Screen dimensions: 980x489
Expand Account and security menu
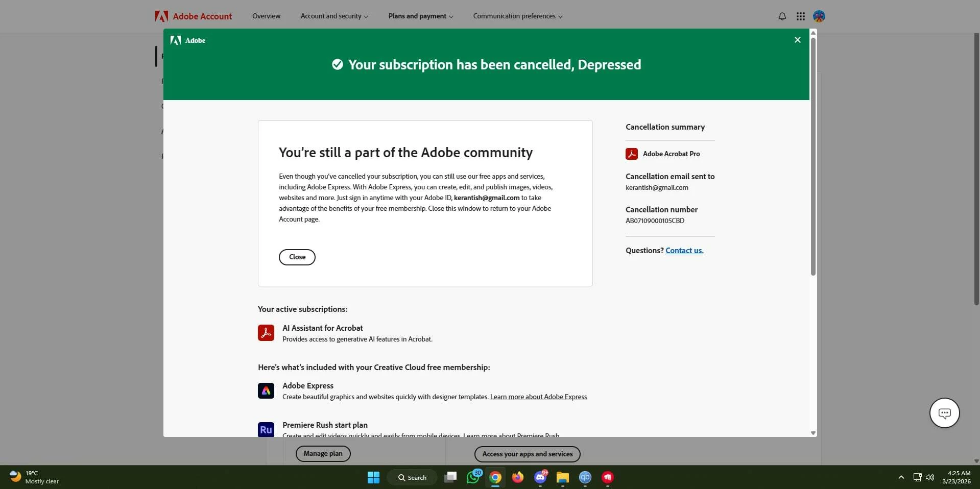point(334,16)
